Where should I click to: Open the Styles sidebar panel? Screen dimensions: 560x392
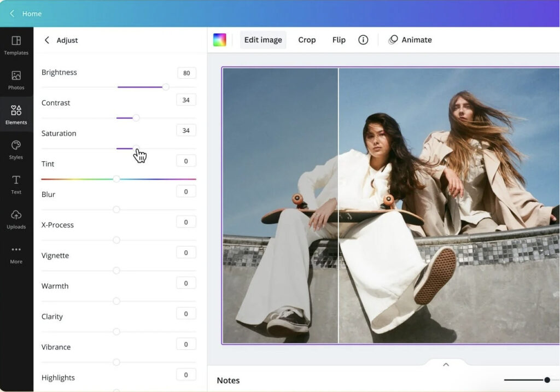coord(16,150)
